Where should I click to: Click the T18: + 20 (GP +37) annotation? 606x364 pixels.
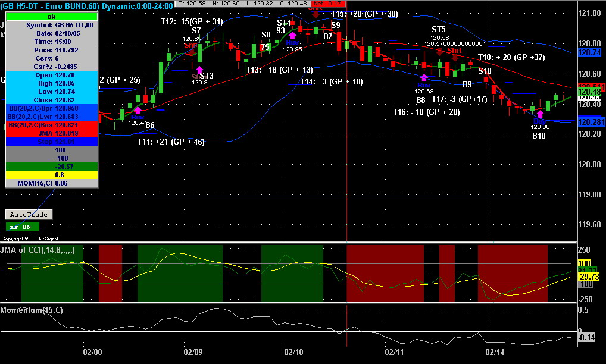(511, 57)
